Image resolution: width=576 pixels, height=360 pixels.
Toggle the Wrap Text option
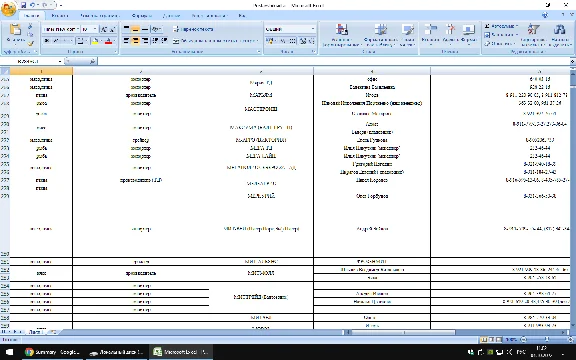point(193,29)
